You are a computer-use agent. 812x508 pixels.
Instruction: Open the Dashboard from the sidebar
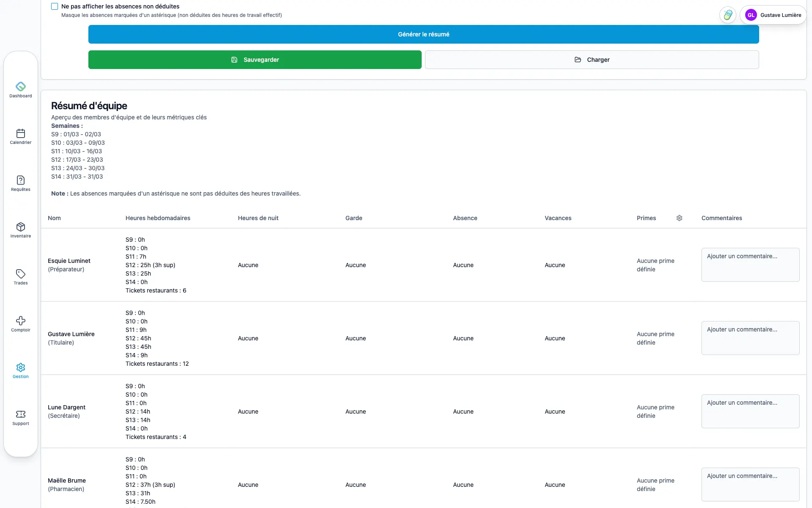coord(21,89)
